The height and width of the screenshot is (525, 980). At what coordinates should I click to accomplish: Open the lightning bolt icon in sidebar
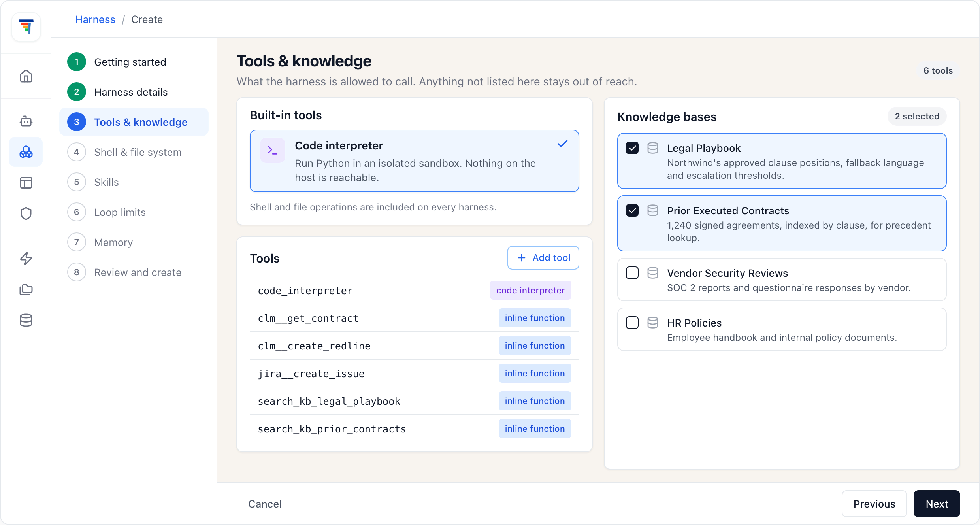coord(26,259)
